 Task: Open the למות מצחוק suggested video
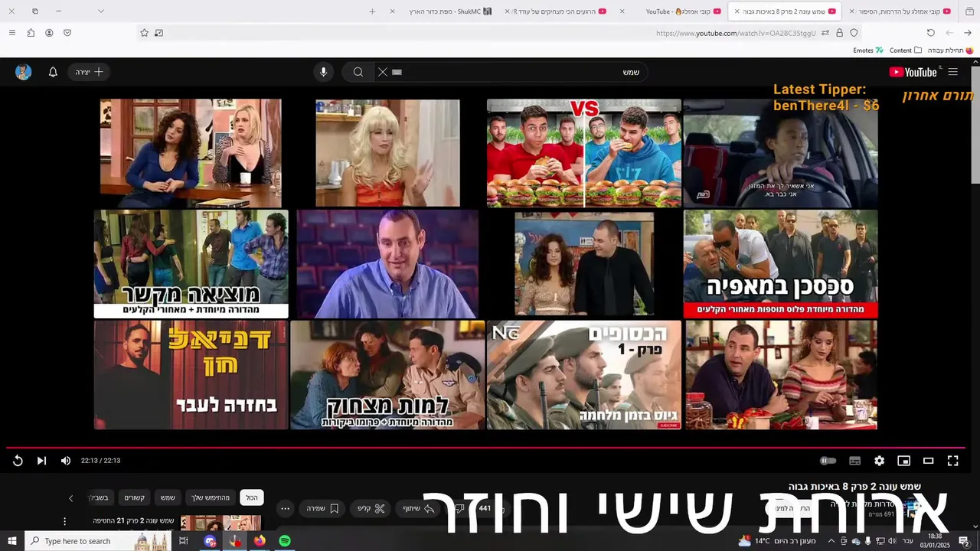[x=387, y=375]
